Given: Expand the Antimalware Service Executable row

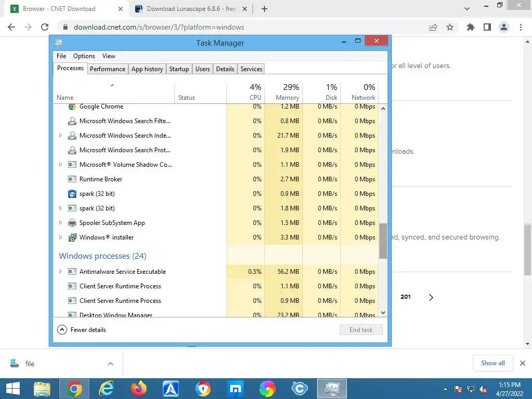Looking at the screenshot, I should tap(60, 271).
